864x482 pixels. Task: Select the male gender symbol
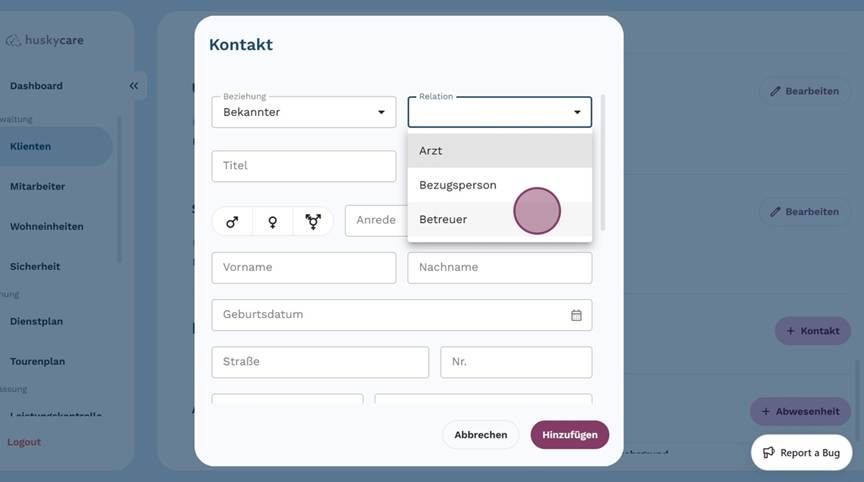point(232,222)
